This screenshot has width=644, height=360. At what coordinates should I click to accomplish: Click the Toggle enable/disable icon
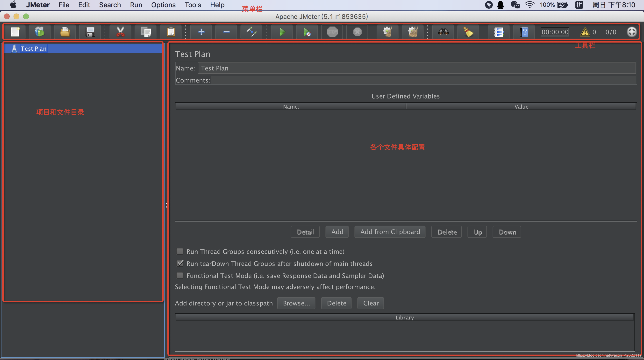click(251, 32)
